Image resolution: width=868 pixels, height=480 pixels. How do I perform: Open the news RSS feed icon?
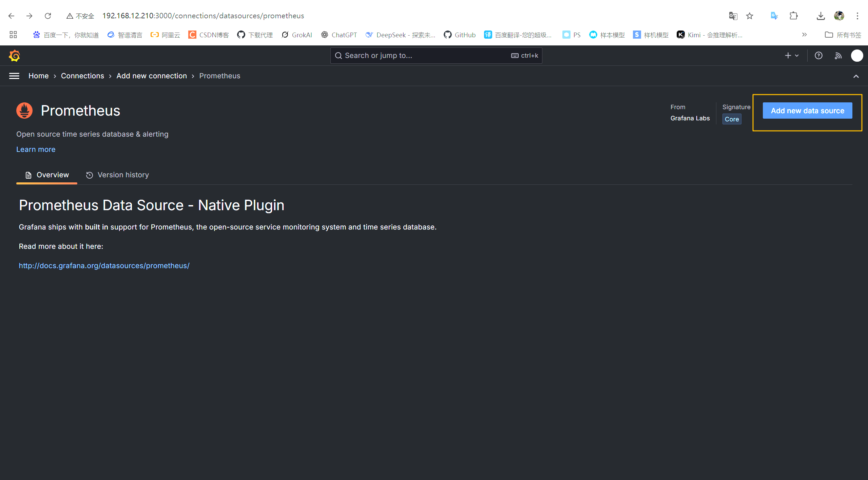point(838,56)
